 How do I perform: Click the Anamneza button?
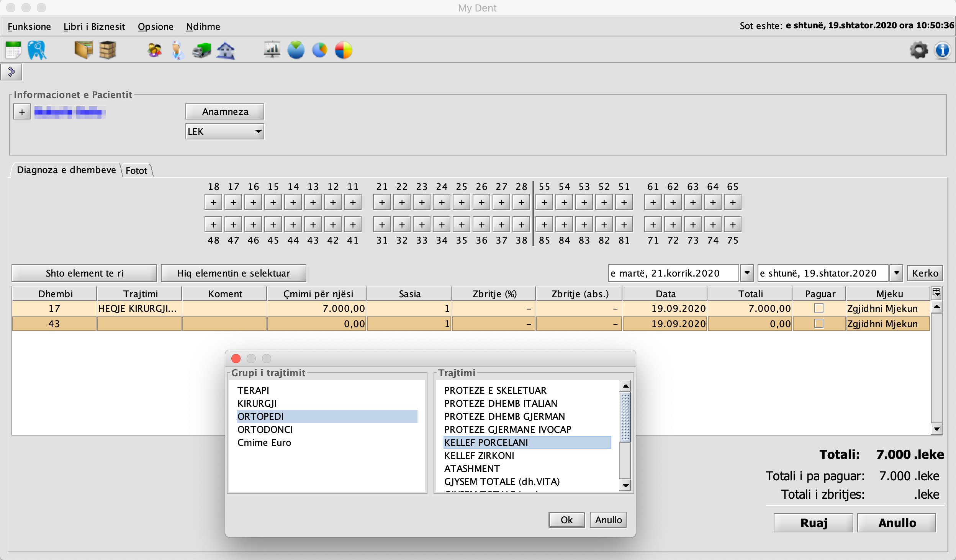click(225, 111)
